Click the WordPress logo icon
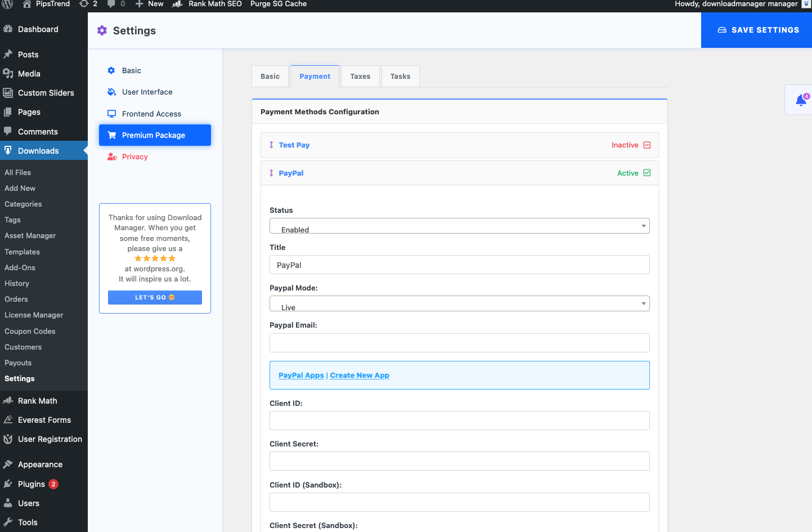This screenshot has height=532, width=812. pos(7,3)
